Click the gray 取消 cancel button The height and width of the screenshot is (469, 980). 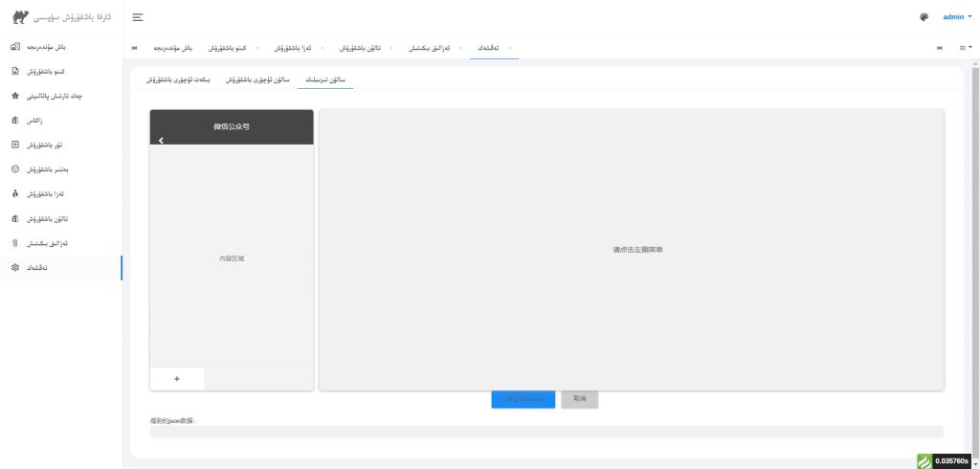[580, 398]
